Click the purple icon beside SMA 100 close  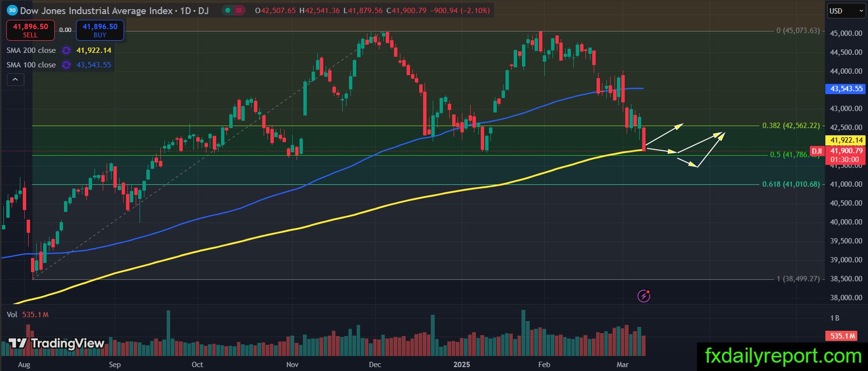pos(66,65)
